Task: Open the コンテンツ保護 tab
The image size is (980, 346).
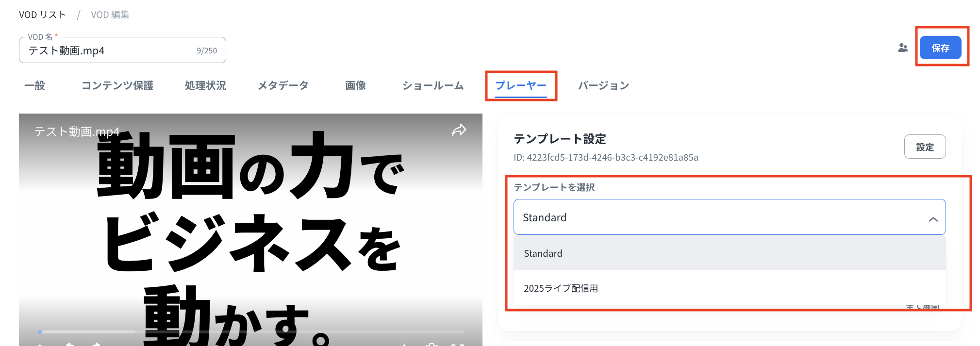Action: tap(117, 86)
